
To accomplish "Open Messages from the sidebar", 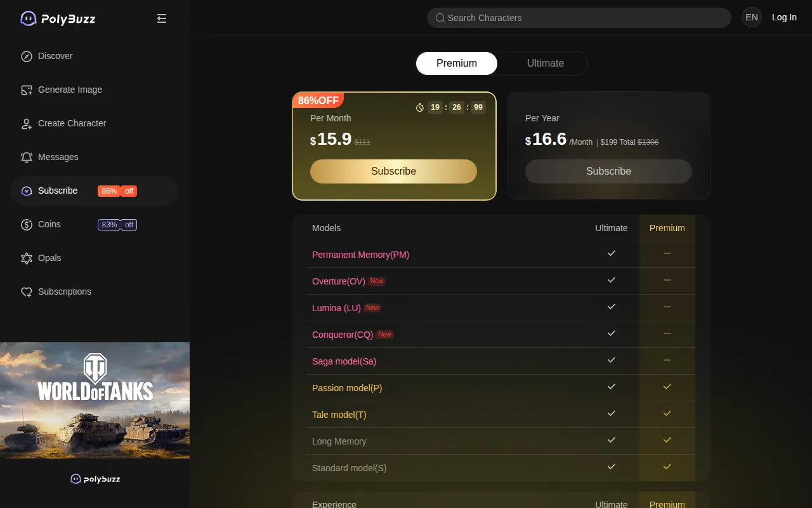I will (94, 157).
